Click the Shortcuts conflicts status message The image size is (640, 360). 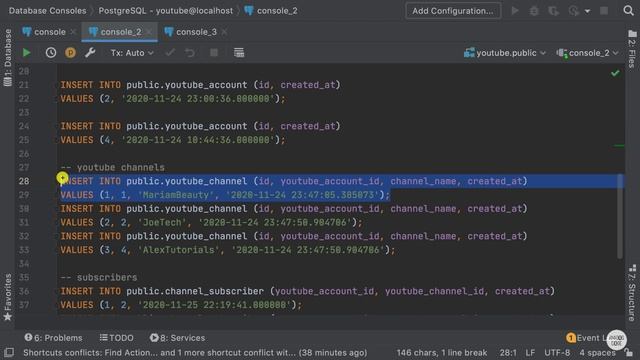click(x=195, y=352)
